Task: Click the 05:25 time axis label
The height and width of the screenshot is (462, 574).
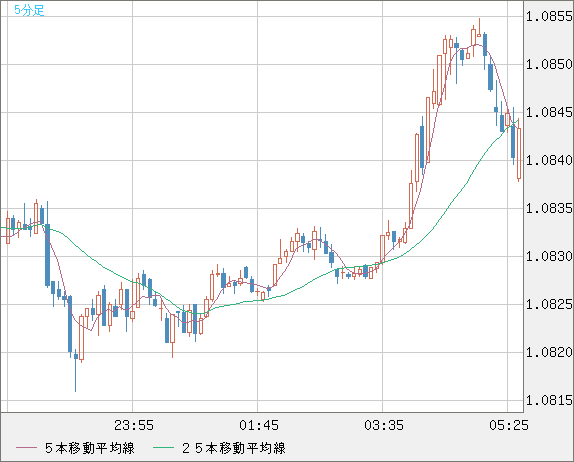Action: click(509, 425)
